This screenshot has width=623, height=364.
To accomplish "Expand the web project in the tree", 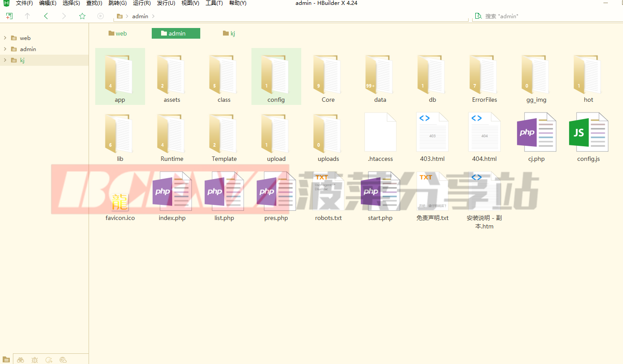I will (5, 38).
